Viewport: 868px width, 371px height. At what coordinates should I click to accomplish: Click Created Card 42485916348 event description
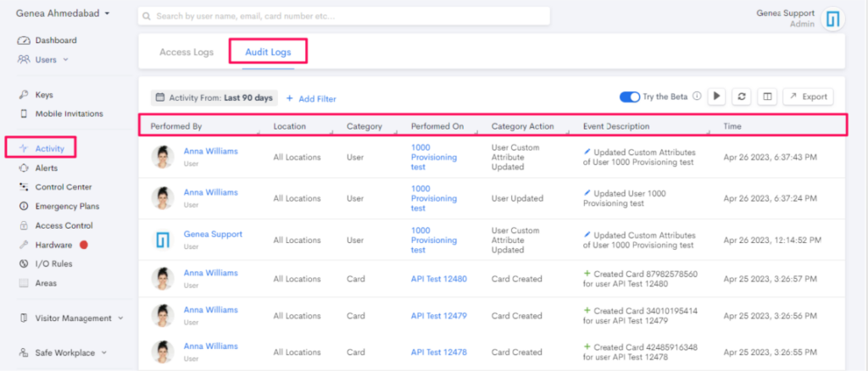pyautogui.click(x=640, y=352)
